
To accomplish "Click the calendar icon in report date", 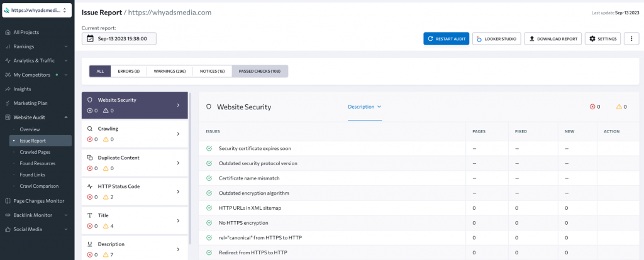I will 91,38.
